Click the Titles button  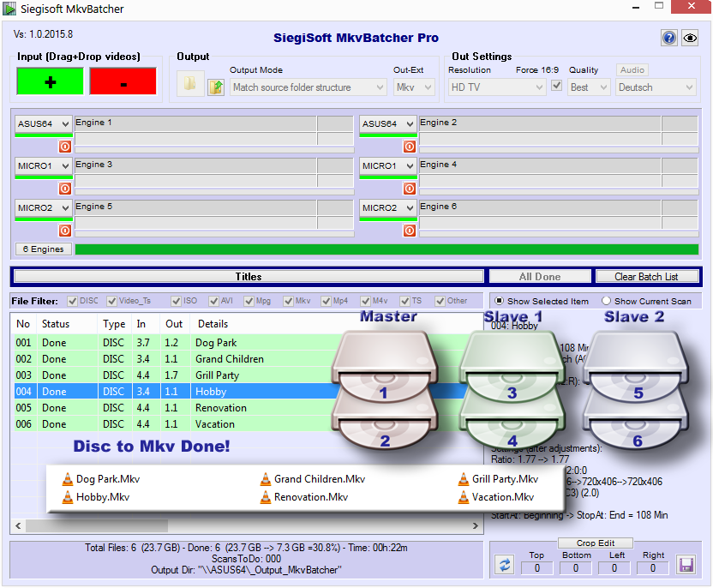coord(249,277)
